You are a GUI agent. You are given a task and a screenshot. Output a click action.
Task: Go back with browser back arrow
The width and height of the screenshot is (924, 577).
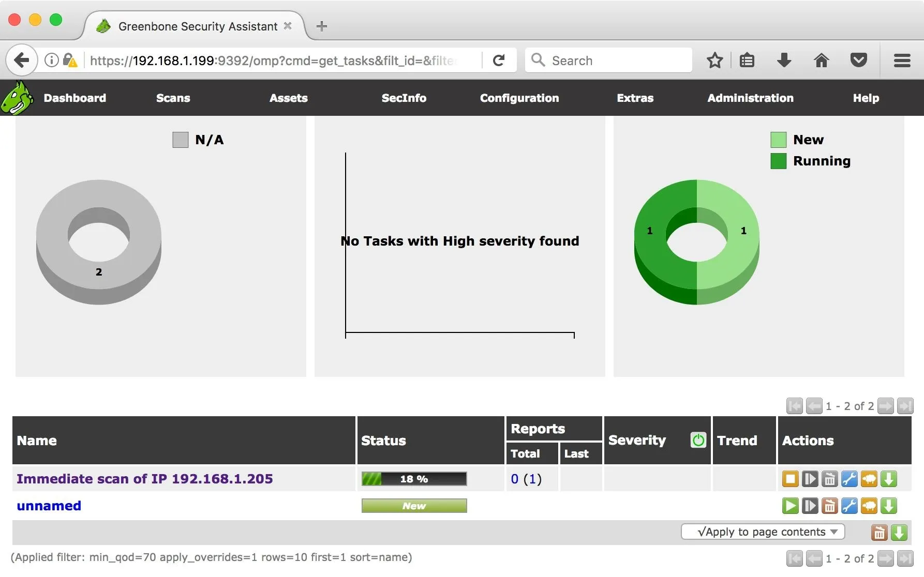point(21,60)
